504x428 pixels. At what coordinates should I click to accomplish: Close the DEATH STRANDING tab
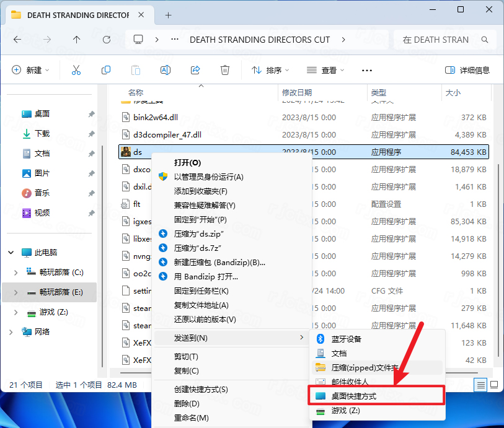pos(141,15)
